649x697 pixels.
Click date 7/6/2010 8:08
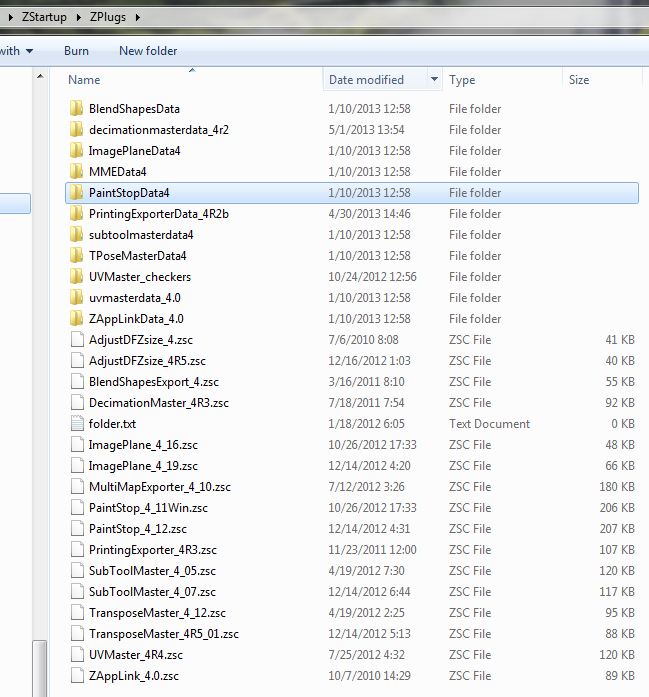(363, 340)
